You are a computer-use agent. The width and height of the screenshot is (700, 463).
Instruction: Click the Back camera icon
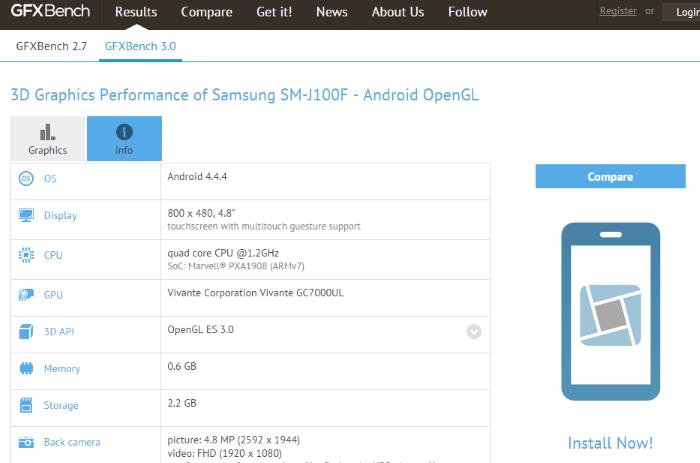tap(26, 442)
